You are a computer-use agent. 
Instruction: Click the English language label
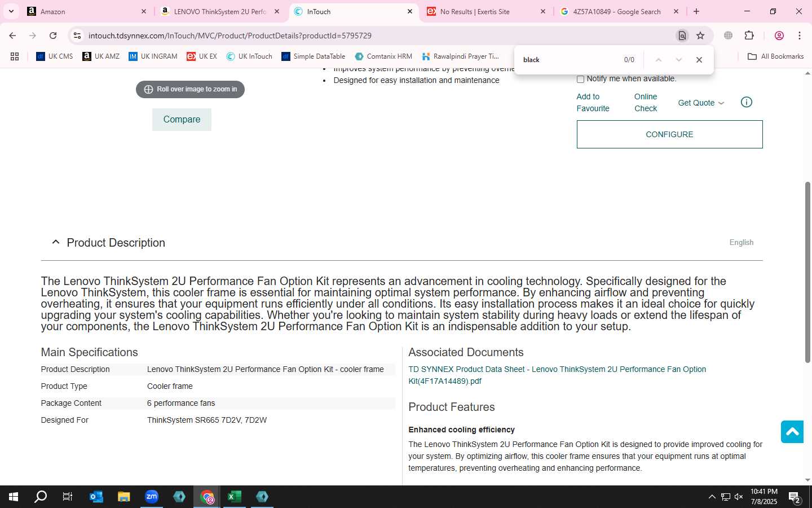click(741, 243)
